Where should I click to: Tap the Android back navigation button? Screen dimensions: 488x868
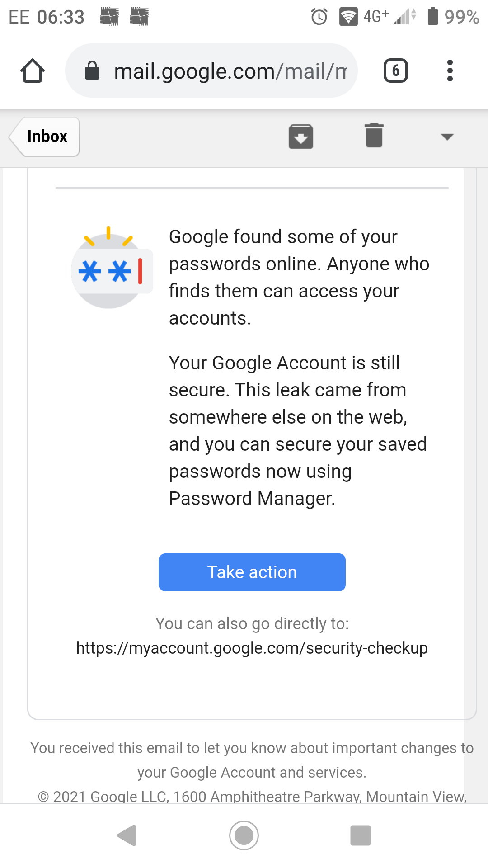coord(127,835)
